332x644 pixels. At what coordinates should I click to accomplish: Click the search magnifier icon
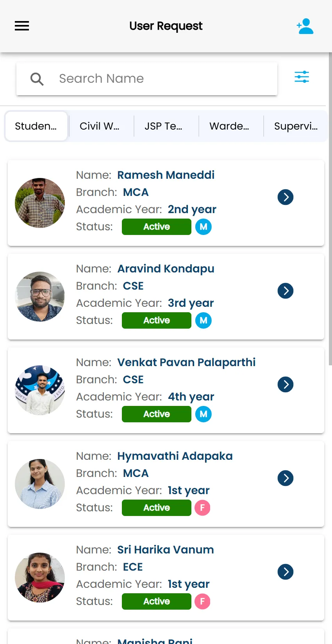click(37, 79)
